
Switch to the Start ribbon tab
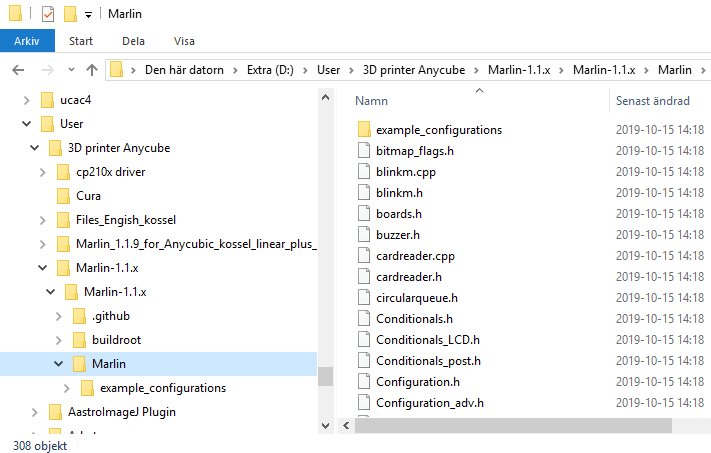[x=81, y=41]
